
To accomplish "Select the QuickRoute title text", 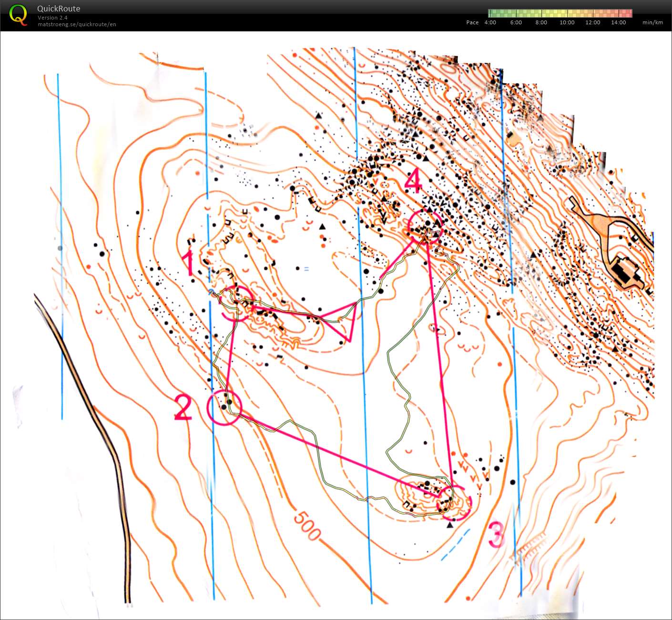I will point(59,9).
